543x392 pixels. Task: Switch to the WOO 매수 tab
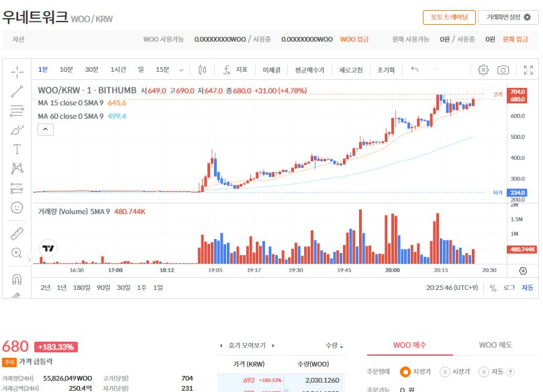point(409,345)
